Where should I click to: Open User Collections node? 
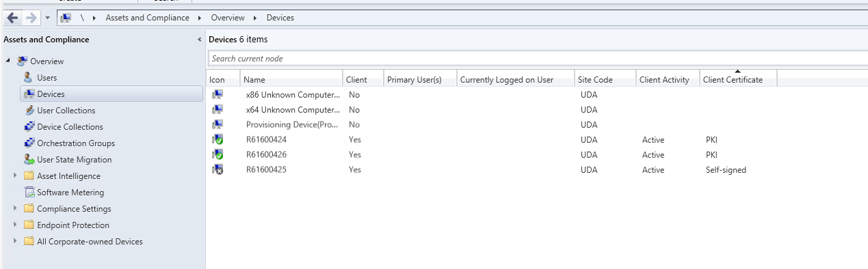pos(66,111)
